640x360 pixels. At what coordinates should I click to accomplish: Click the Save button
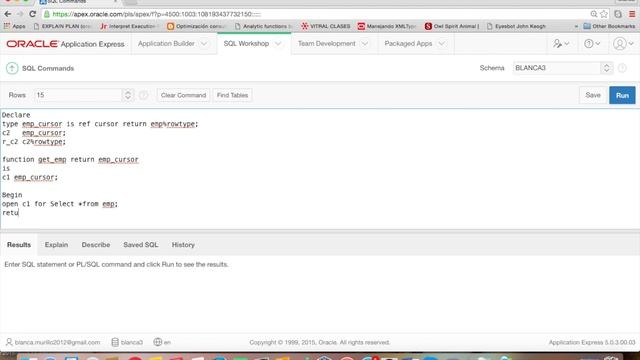[593, 95]
